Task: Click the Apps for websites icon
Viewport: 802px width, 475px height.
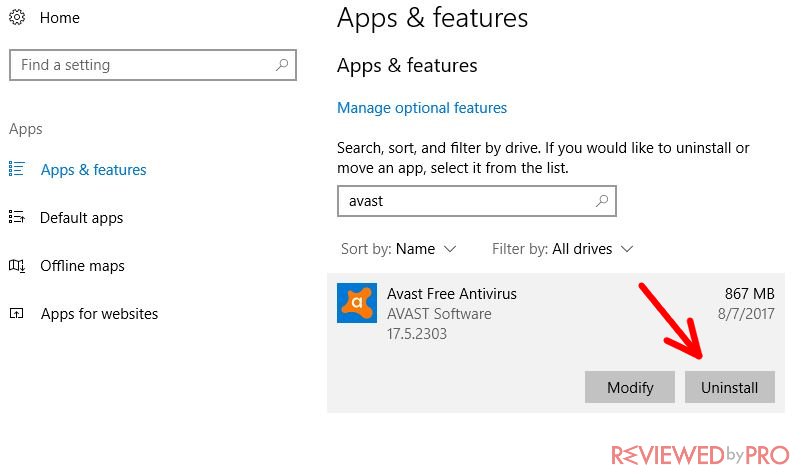Action: click(x=16, y=313)
